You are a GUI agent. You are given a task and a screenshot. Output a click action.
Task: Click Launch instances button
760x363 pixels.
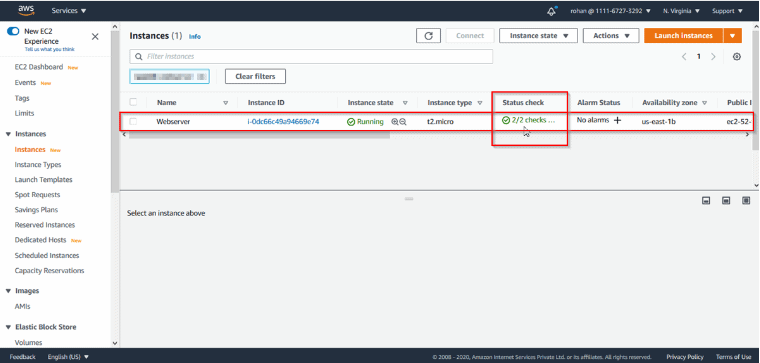[683, 35]
